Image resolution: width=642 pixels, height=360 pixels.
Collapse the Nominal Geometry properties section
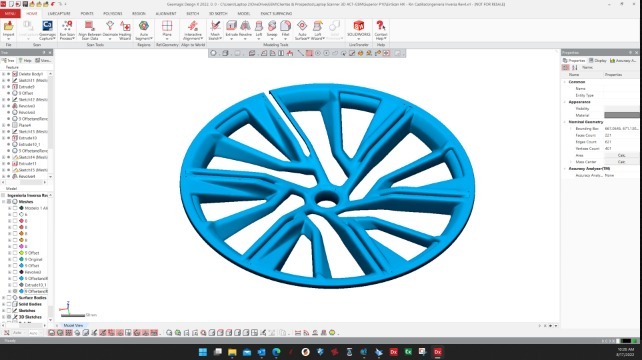pos(565,122)
